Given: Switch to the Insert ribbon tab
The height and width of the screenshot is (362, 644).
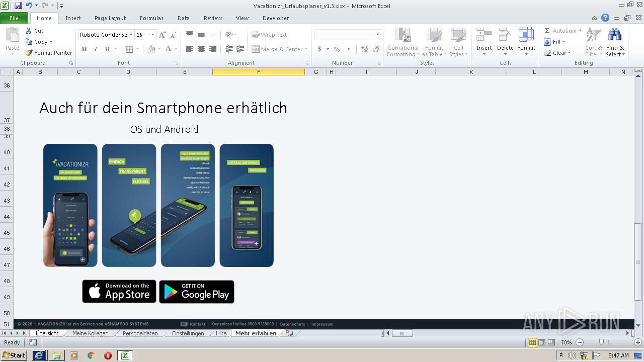Looking at the screenshot, I should coord(73,18).
